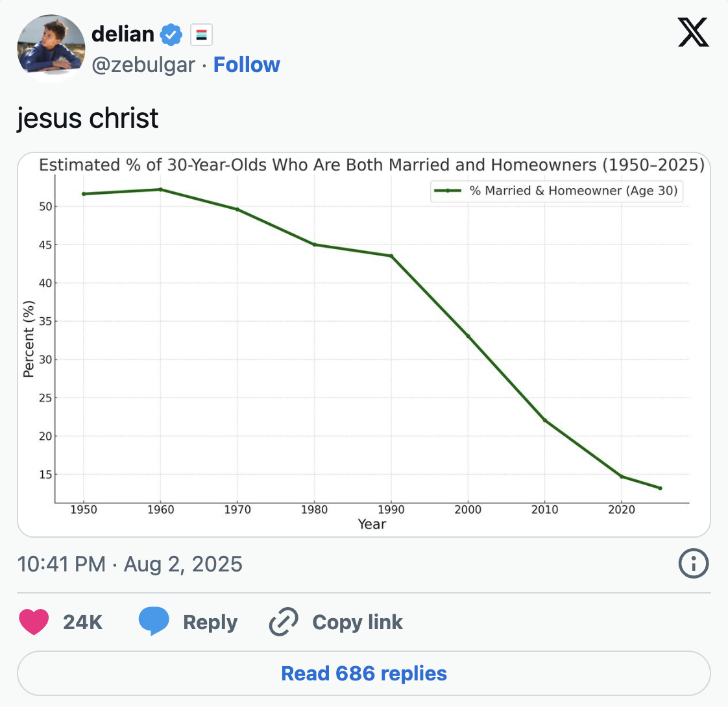Follow the @zebulgar account
This screenshot has height=707, width=728.
pos(247,64)
